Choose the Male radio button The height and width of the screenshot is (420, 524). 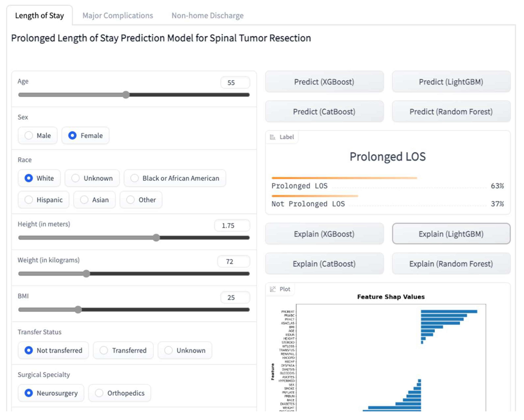click(29, 135)
